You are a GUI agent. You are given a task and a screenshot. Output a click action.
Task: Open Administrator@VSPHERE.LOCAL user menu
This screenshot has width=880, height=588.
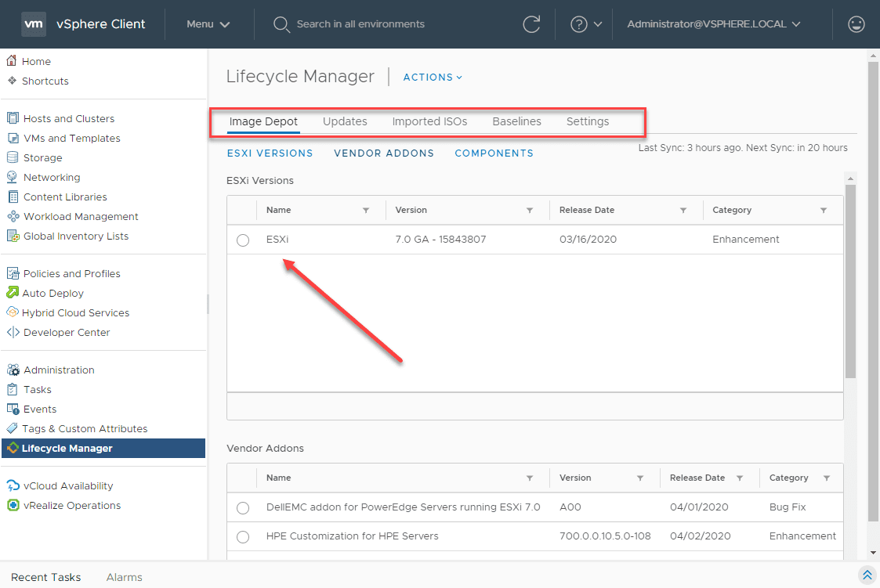coord(713,24)
